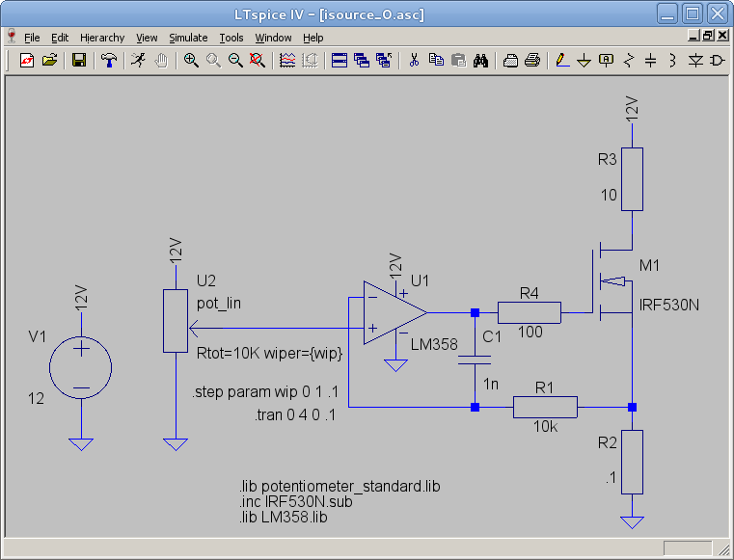Place an Inductor from the toolbar
The width and height of the screenshot is (734, 560).
point(672,61)
